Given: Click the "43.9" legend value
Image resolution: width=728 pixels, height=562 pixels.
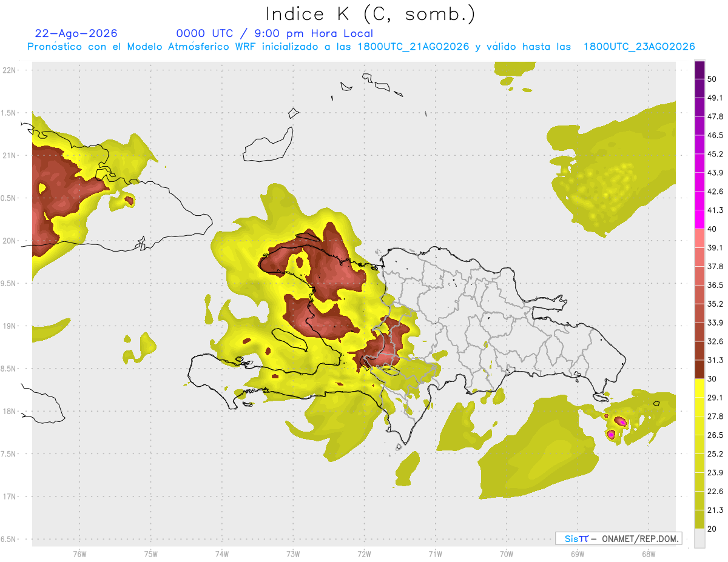Looking at the screenshot, I should (716, 173).
